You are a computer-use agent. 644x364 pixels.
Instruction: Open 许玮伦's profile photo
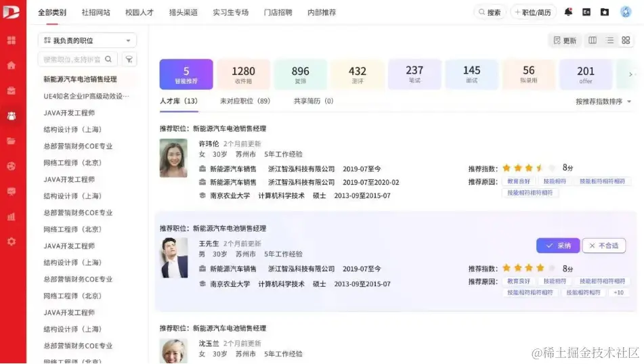[173, 158]
